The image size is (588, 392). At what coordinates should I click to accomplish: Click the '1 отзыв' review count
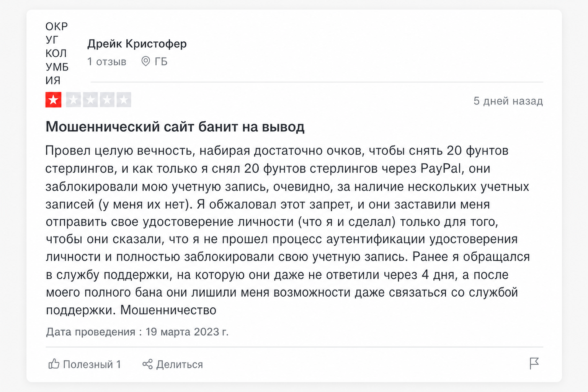point(107,62)
